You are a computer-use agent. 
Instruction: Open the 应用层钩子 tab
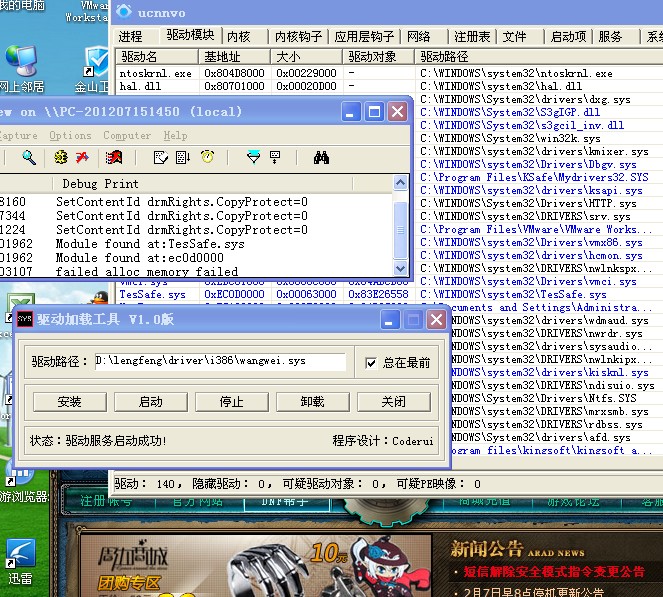tap(364, 37)
